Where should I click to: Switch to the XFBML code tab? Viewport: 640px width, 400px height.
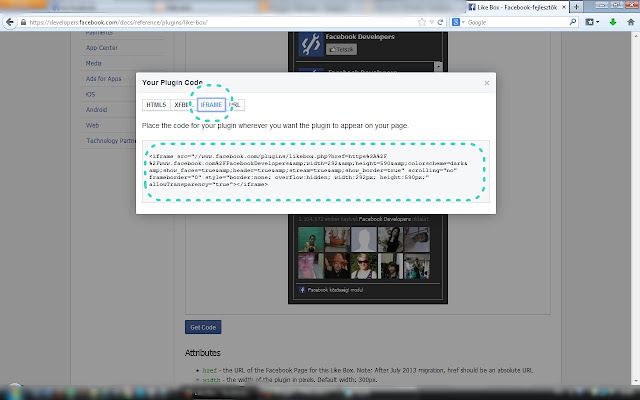coord(182,105)
